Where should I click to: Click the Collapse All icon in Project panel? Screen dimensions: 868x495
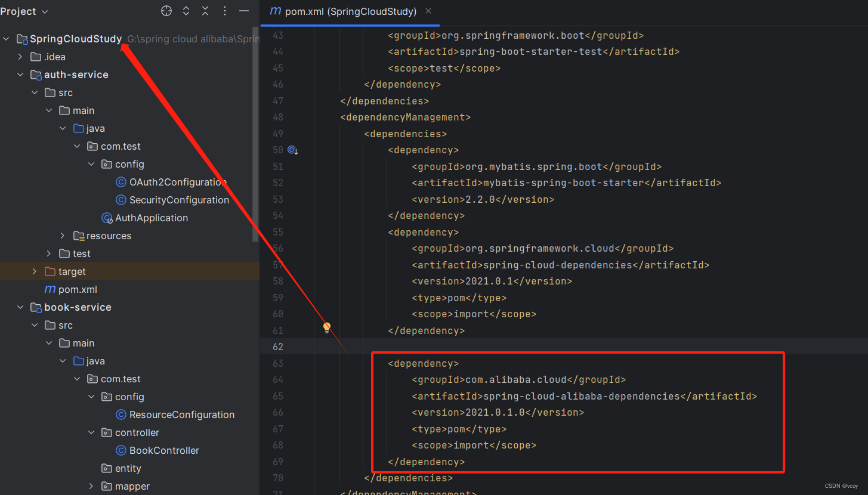point(205,11)
